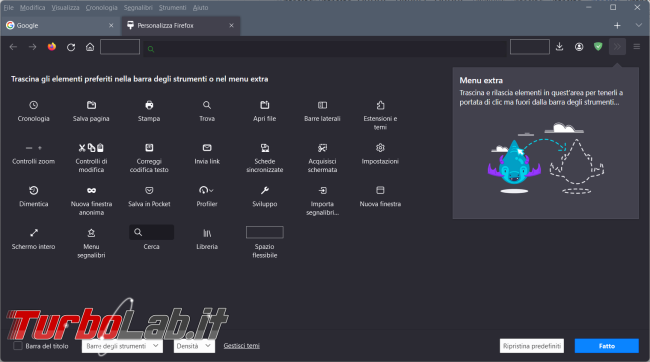650x362 pixels.
Task: Click the forward arrow in toolbar
Action: tap(32, 47)
